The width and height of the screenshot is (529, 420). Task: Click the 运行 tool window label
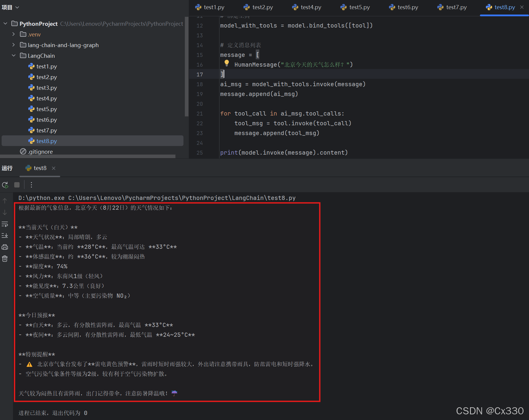[7, 168]
